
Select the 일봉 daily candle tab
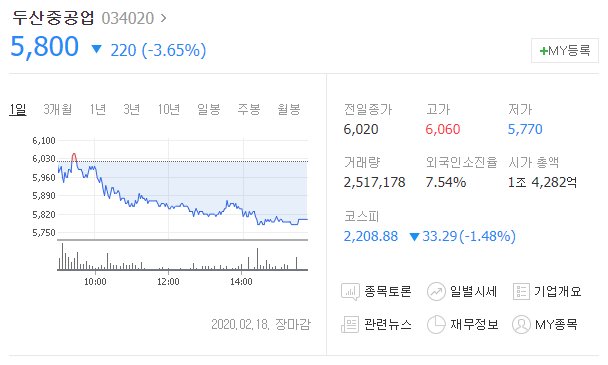[209, 109]
